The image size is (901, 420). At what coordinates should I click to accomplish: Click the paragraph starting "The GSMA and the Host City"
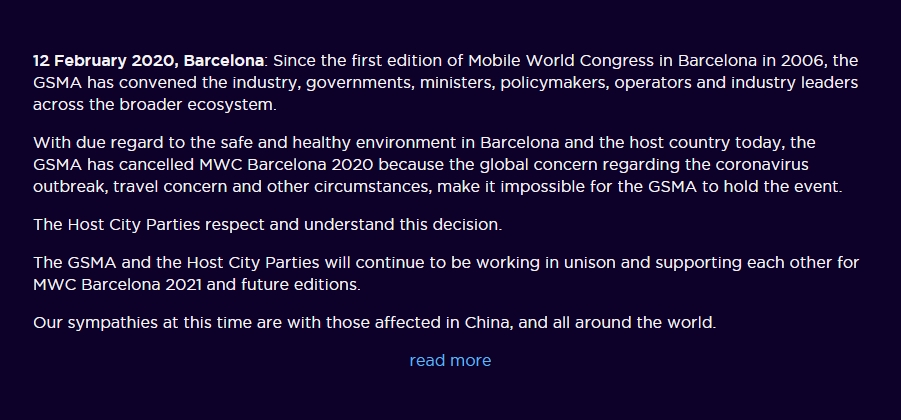pos(446,273)
